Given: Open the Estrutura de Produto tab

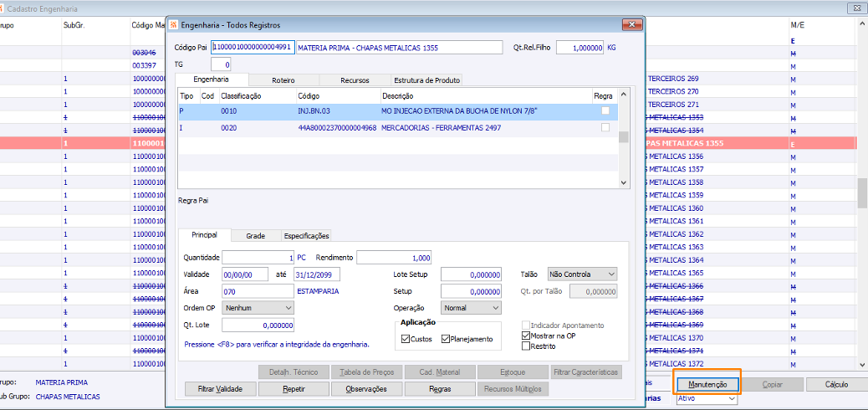Looking at the screenshot, I should coord(426,79).
